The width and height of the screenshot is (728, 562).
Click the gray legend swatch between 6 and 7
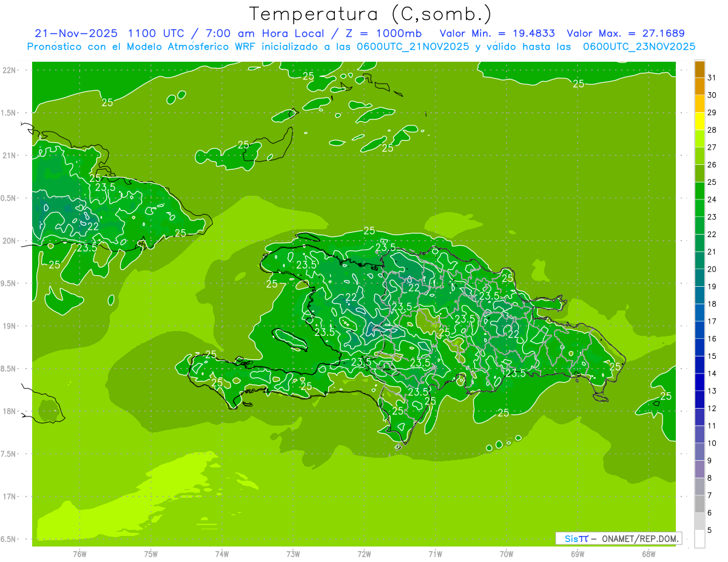pyautogui.click(x=699, y=504)
